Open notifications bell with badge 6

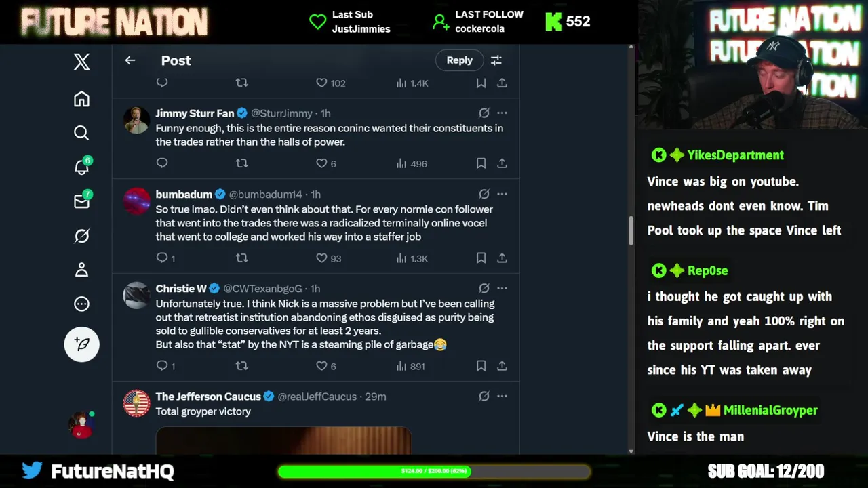[x=81, y=167]
